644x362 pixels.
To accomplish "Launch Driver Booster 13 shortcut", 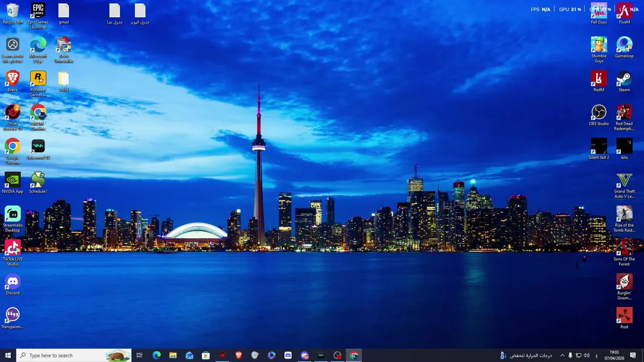I will (x=13, y=118).
